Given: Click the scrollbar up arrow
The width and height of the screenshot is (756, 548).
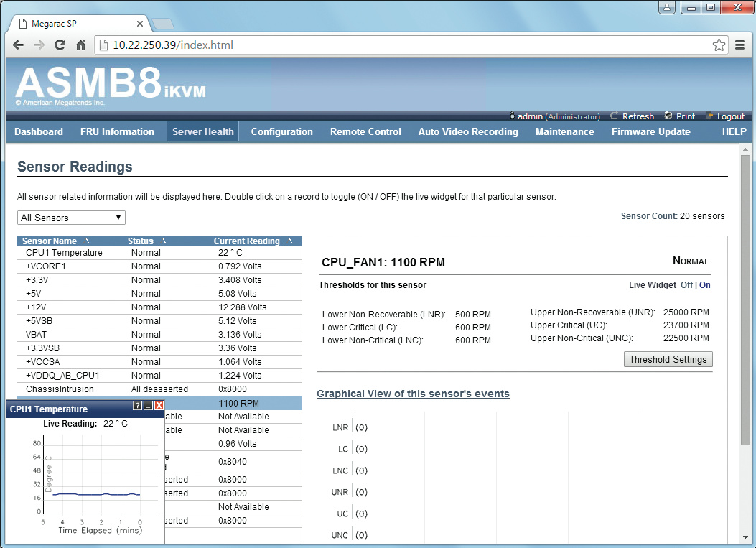Looking at the screenshot, I should click(746, 149).
